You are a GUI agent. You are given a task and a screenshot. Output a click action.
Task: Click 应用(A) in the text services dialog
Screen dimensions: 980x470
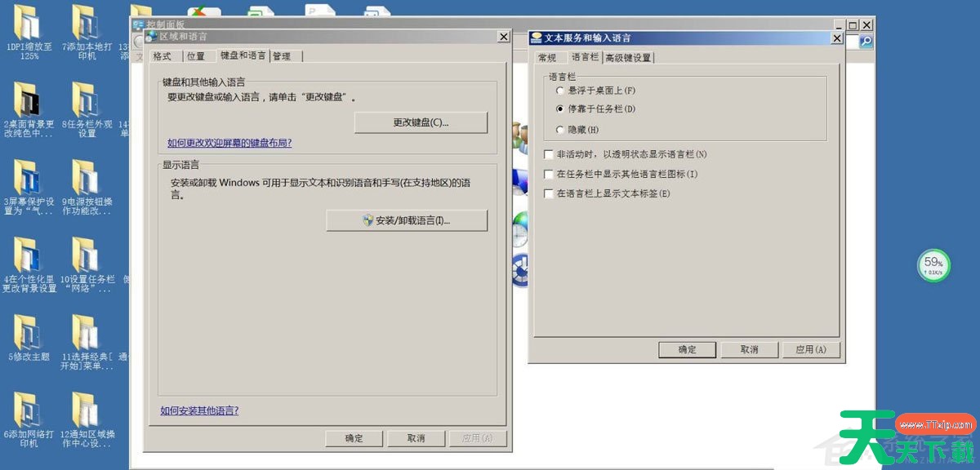tap(812, 349)
